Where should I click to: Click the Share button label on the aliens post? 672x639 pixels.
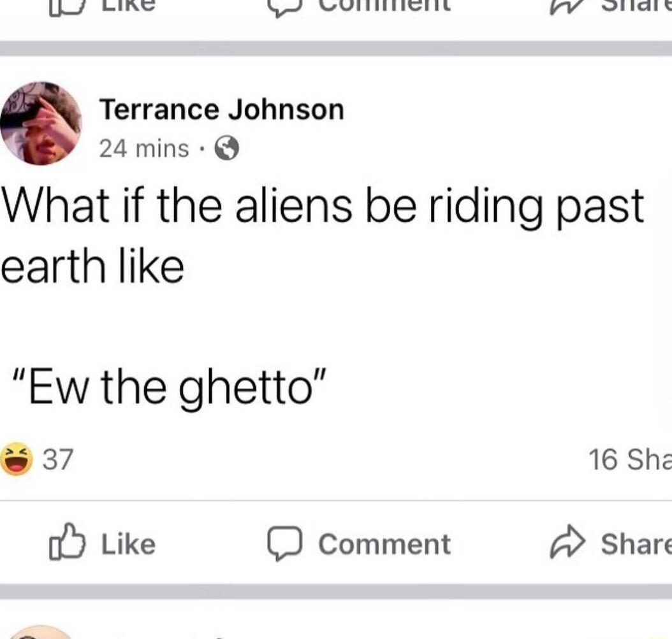coord(636,544)
